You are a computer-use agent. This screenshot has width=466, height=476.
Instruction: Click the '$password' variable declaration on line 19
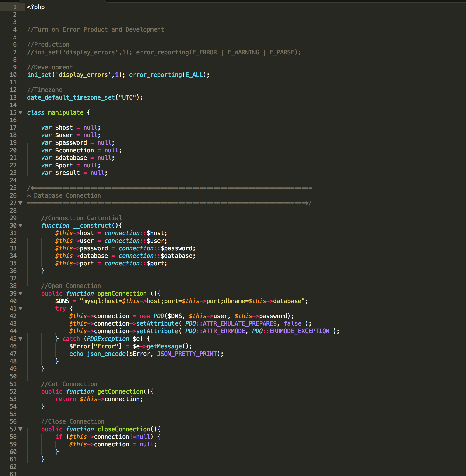[x=71, y=143]
